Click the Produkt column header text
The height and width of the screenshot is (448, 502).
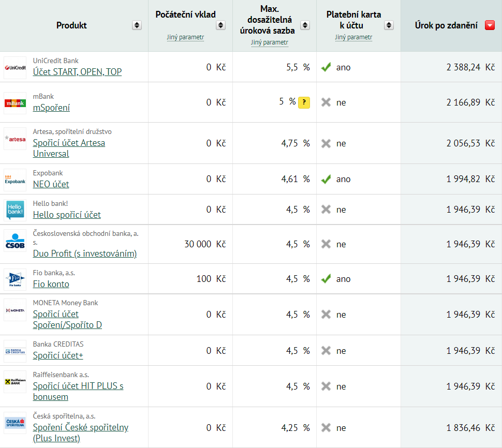click(x=71, y=25)
